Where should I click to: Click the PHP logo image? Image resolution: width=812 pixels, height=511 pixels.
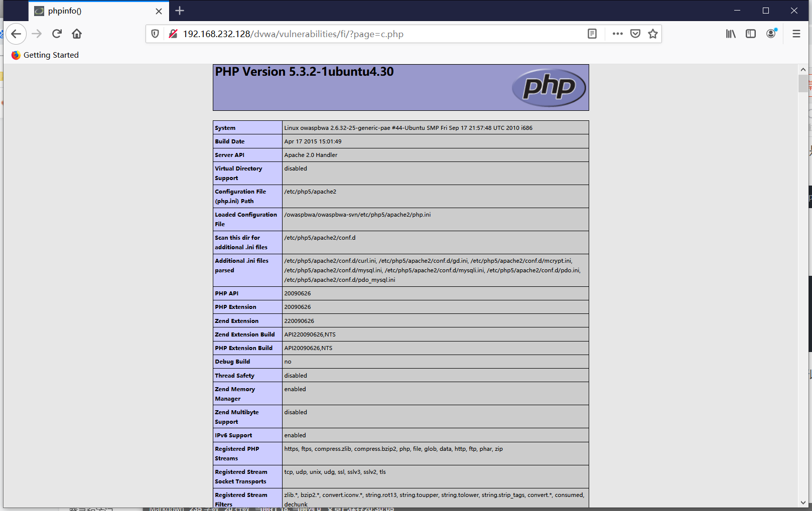549,87
